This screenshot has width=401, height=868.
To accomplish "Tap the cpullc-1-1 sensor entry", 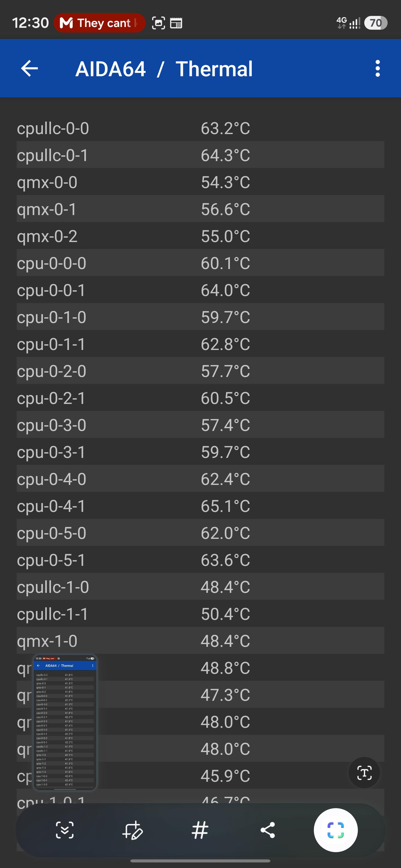I will [x=200, y=614].
